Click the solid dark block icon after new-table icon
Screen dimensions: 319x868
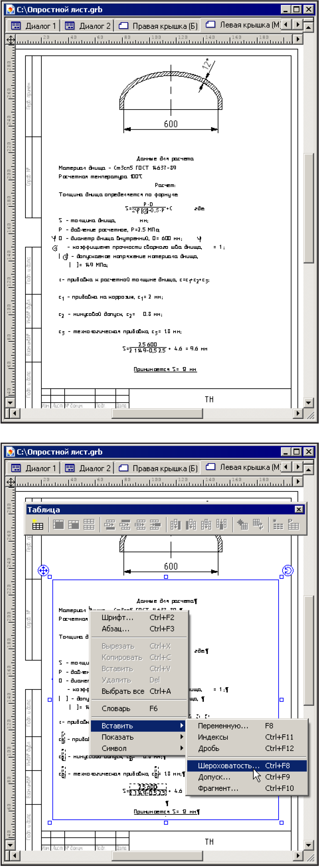click(x=58, y=525)
